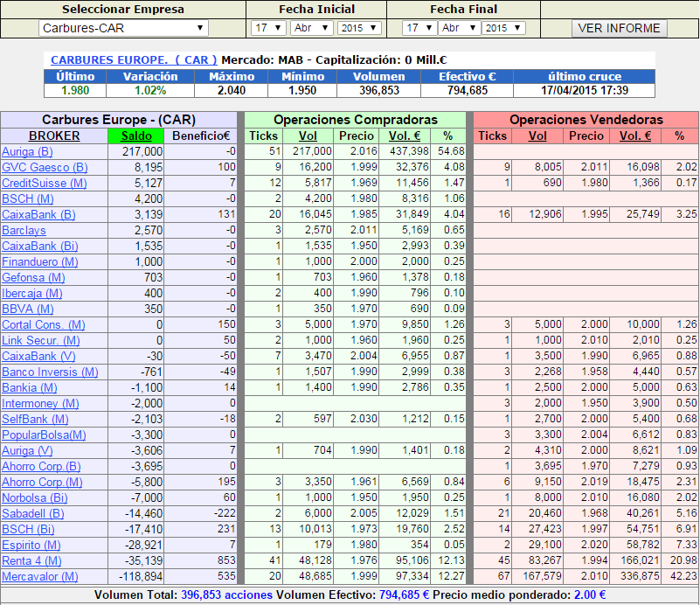Expand the Fecha Inicial day dropdown

coord(268,28)
